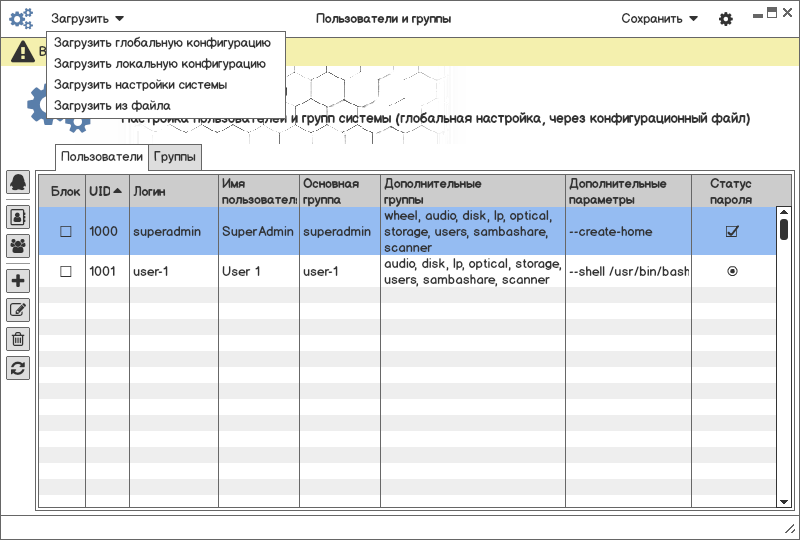The height and width of the screenshot is (540, 800).
Task: Switch to the Группы tab
Action: [x=174, y=157]
